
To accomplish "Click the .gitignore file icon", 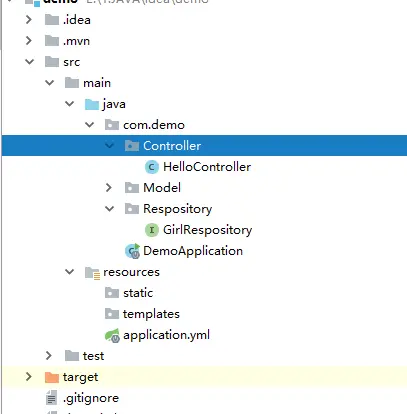I will 51,398.
